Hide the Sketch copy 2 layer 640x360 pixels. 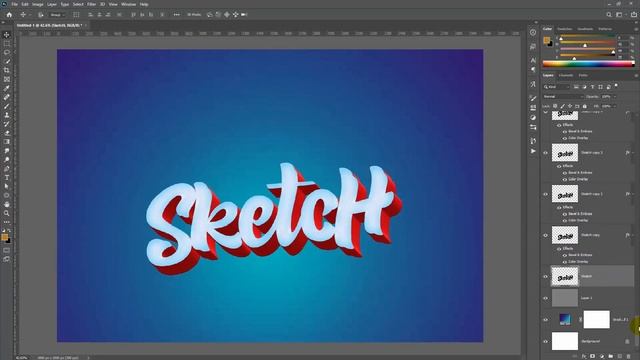(545, 194)
